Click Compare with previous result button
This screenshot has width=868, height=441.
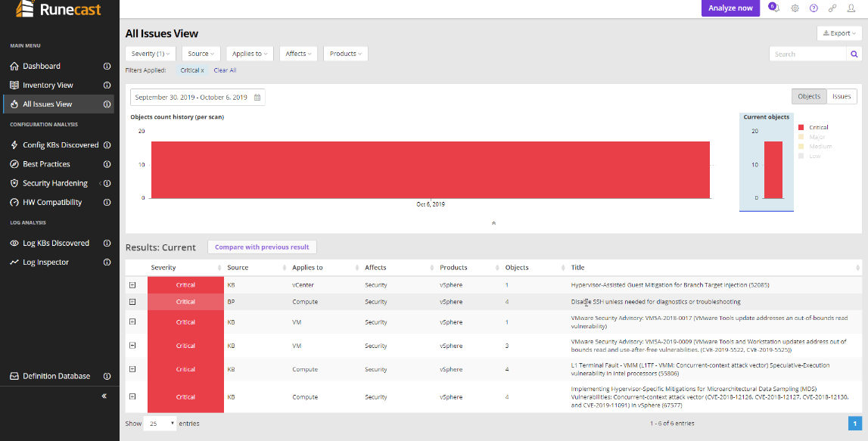point(262,247)
